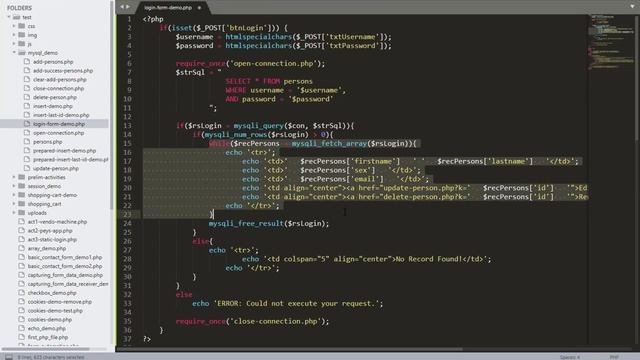Click line number 33 in the gutter
The image size is (640, 360).
click(127, 303)
